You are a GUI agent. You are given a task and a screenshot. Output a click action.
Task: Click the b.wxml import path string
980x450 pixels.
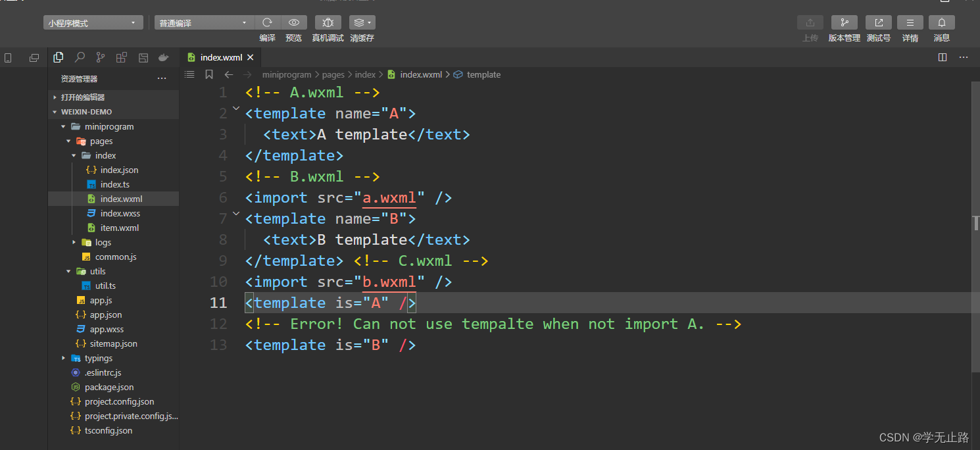click(x=389, y=282)
